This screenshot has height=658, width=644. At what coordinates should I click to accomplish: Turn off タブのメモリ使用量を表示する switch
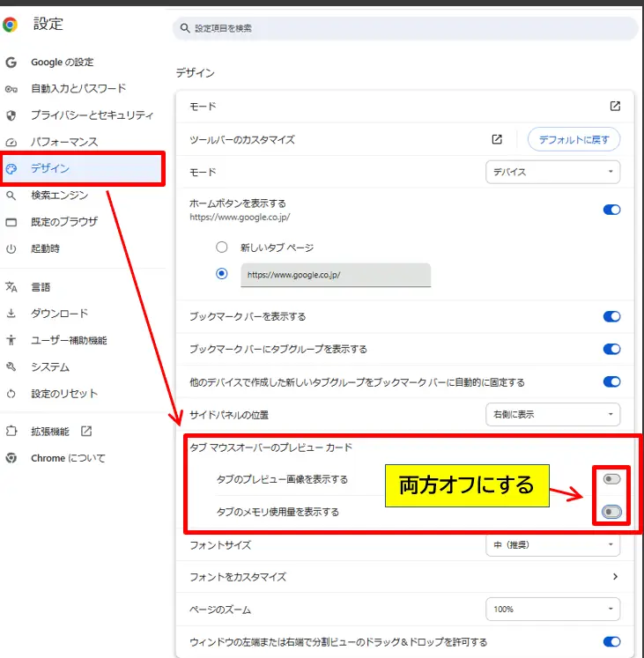611,512
